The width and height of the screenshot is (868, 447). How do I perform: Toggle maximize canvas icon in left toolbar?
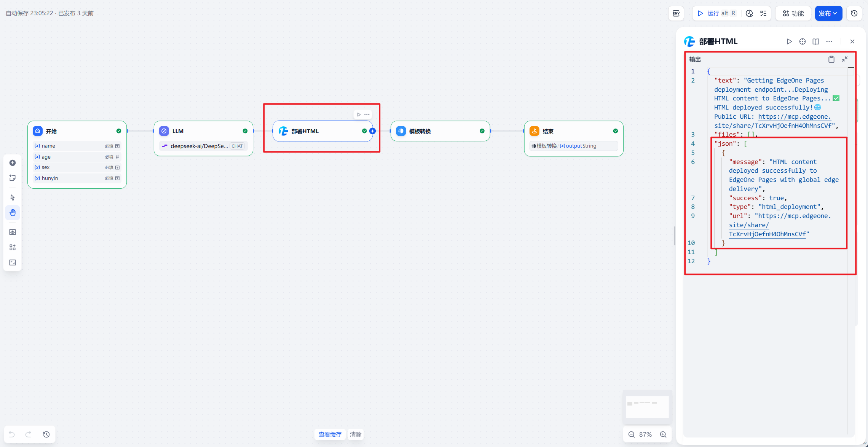(x=13, y=262)
